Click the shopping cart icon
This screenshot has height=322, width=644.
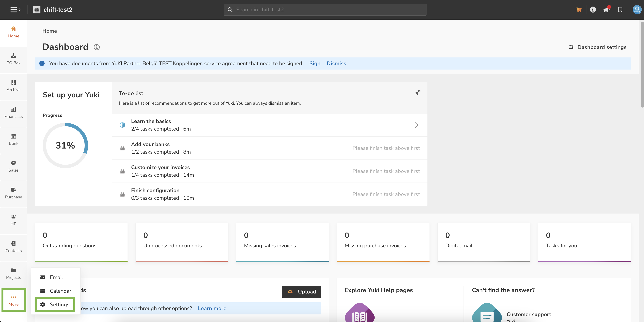point(578,9)
